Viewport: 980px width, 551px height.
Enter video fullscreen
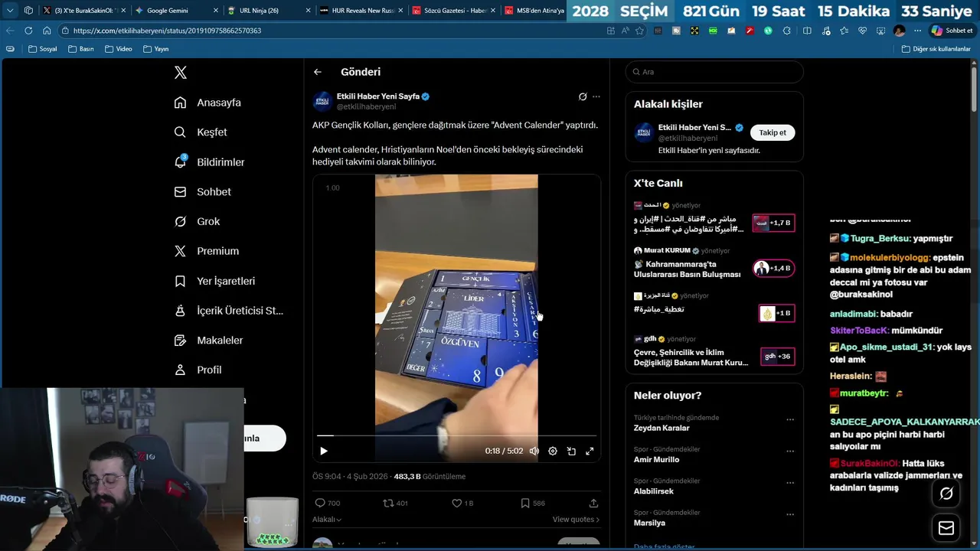coord(590,452)
